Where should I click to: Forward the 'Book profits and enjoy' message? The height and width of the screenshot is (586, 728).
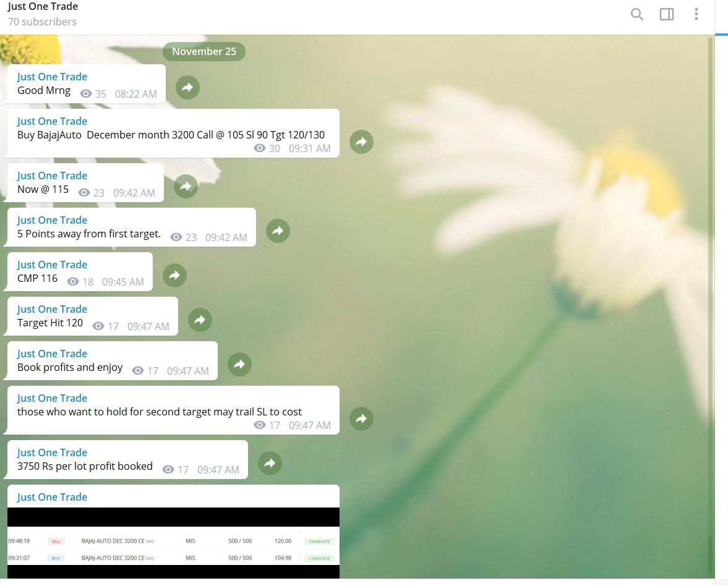(239, 364)
